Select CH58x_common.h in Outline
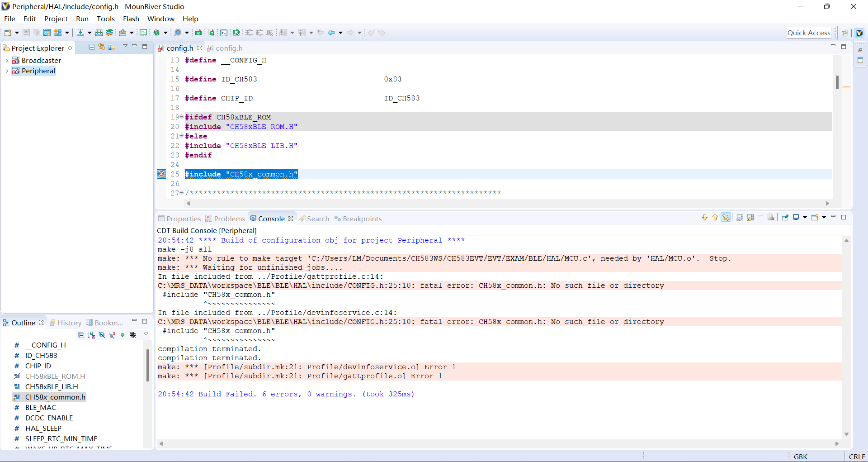 tap(49, 397)
